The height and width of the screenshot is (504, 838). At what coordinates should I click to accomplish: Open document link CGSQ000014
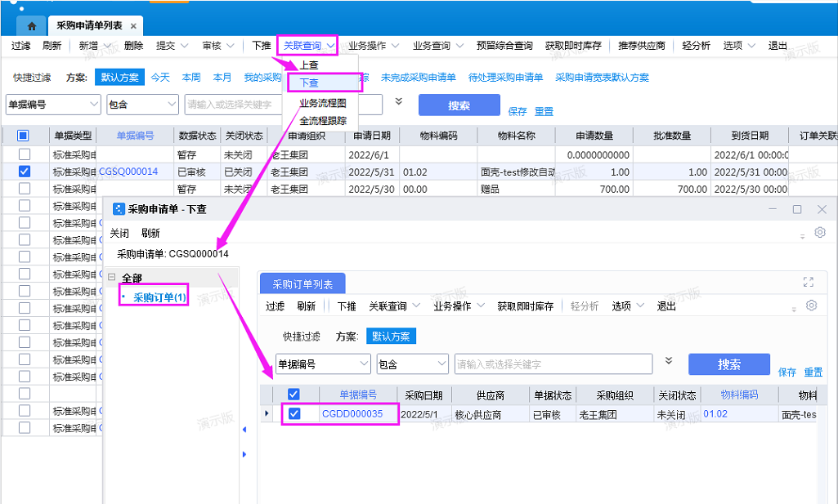point(129,172)
